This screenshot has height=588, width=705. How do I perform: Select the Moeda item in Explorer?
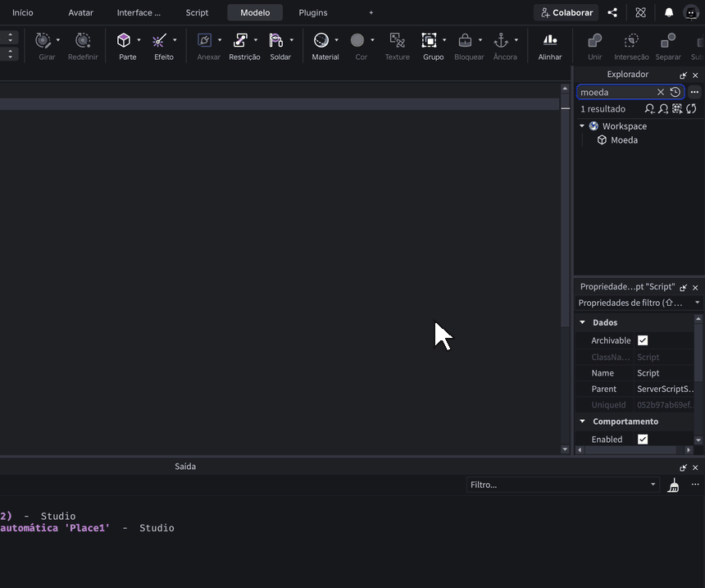624,140
